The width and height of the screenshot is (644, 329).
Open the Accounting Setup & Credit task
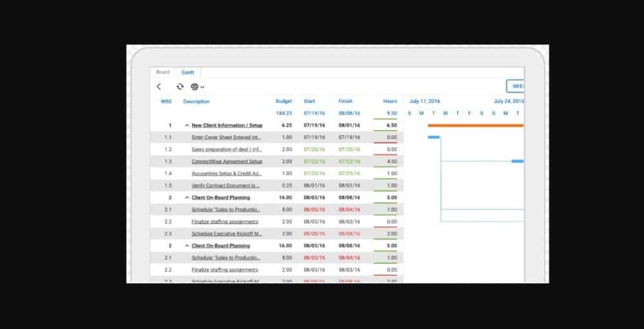coord(226,174)
